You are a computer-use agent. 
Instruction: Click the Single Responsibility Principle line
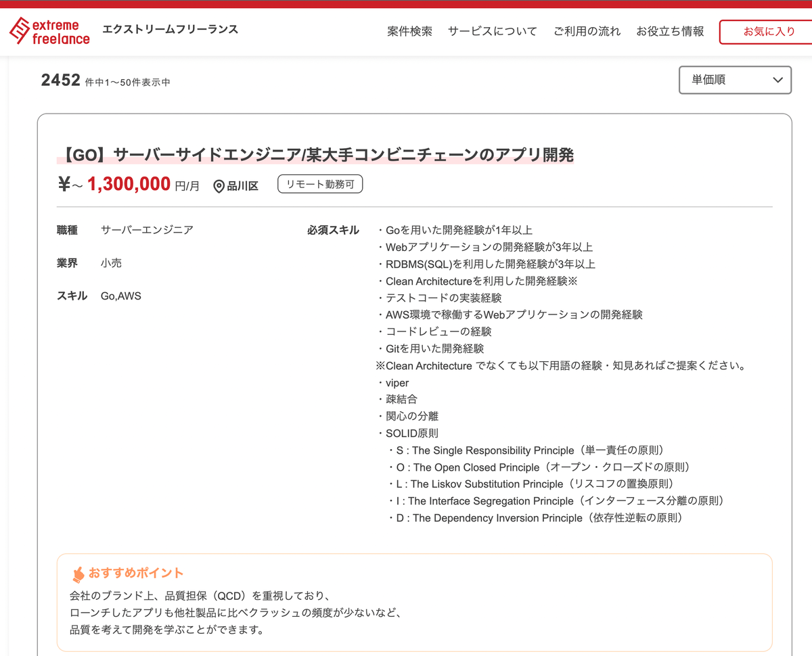[527, 450]
